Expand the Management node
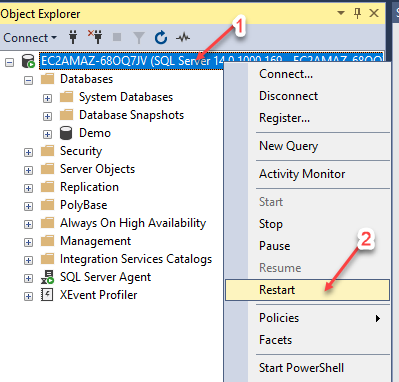The image size is (399, 382). (x=29, y=242)
